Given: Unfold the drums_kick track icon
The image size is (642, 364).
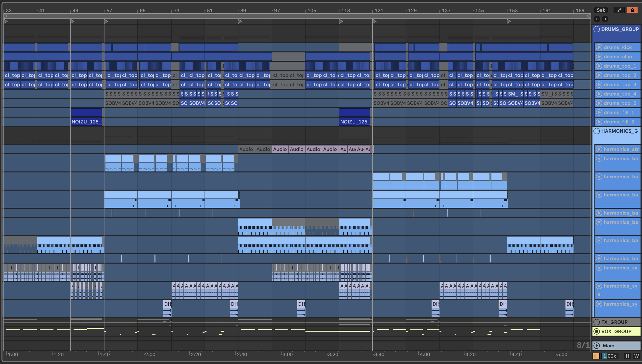Looking at the screenshot, I should click(x=599, y=47).
